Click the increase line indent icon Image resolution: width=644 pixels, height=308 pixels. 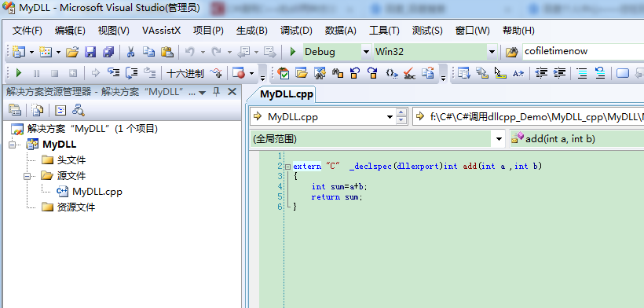[x=559, y=74]
